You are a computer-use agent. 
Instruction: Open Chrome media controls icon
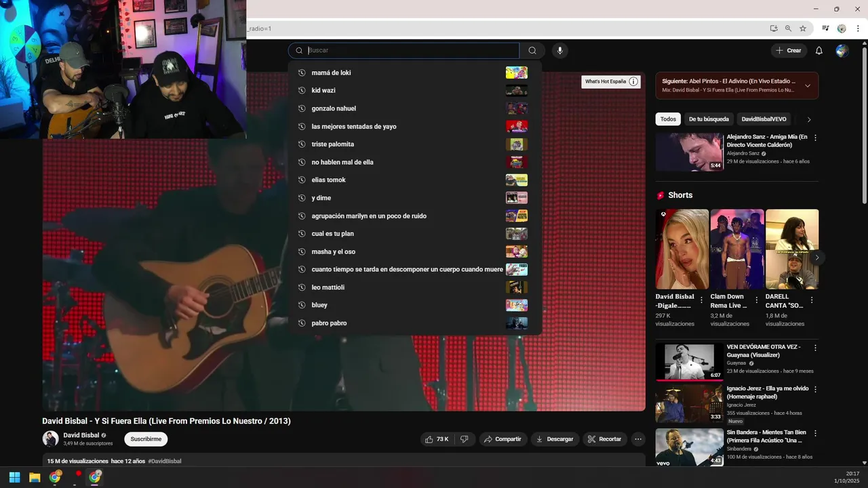tap(826, 28)
